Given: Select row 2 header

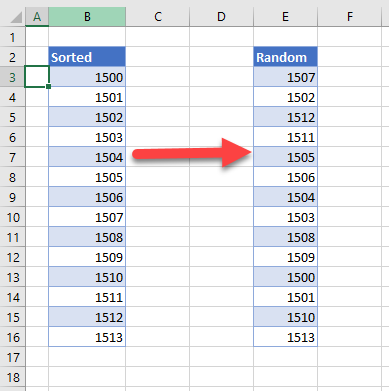Looking at the screenshot, I should 12,57.
